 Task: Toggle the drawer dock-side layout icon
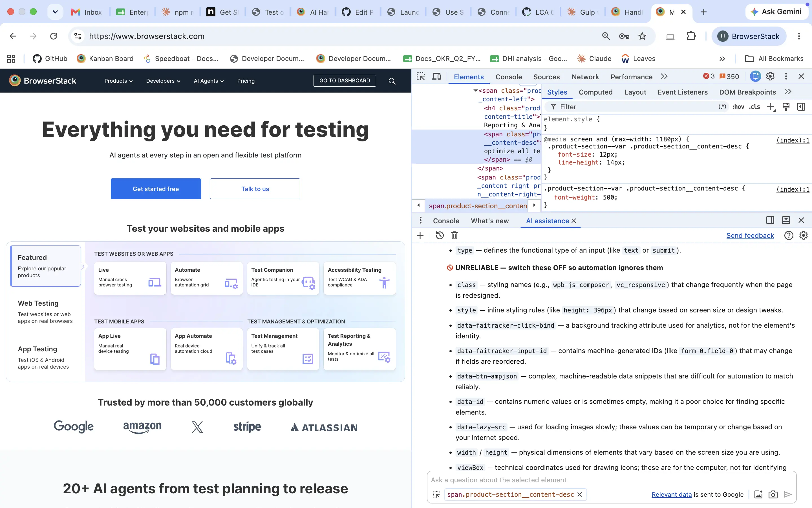click(770, 220)
